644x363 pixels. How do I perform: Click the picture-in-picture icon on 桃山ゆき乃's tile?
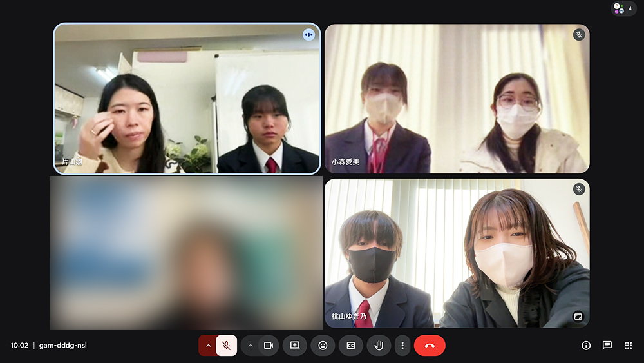[x=578, y=317]
